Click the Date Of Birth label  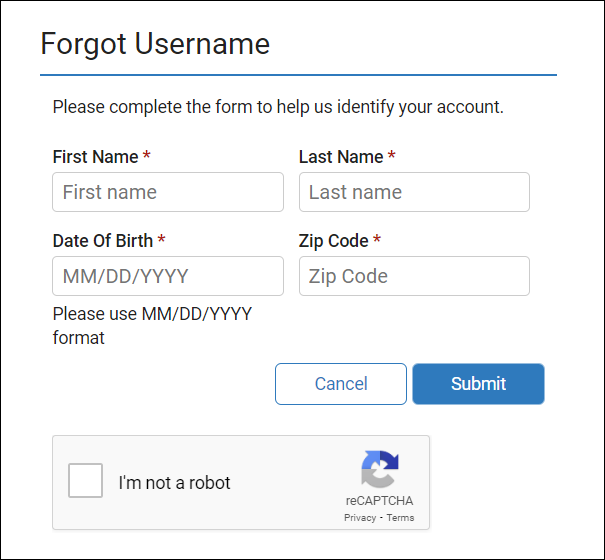103,241
